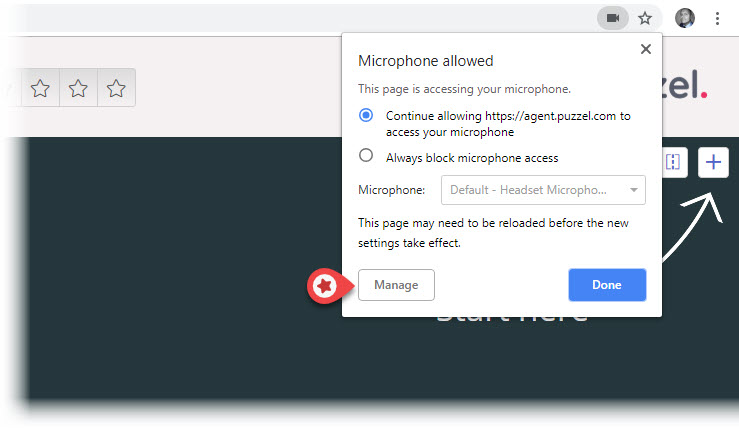Click the Manage button

coord(396,285)
